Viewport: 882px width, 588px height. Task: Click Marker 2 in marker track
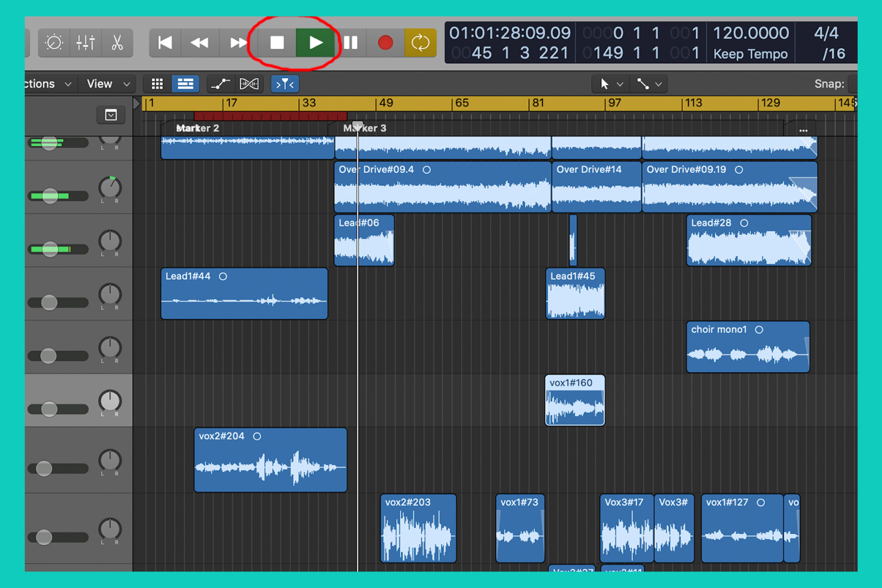197,128
